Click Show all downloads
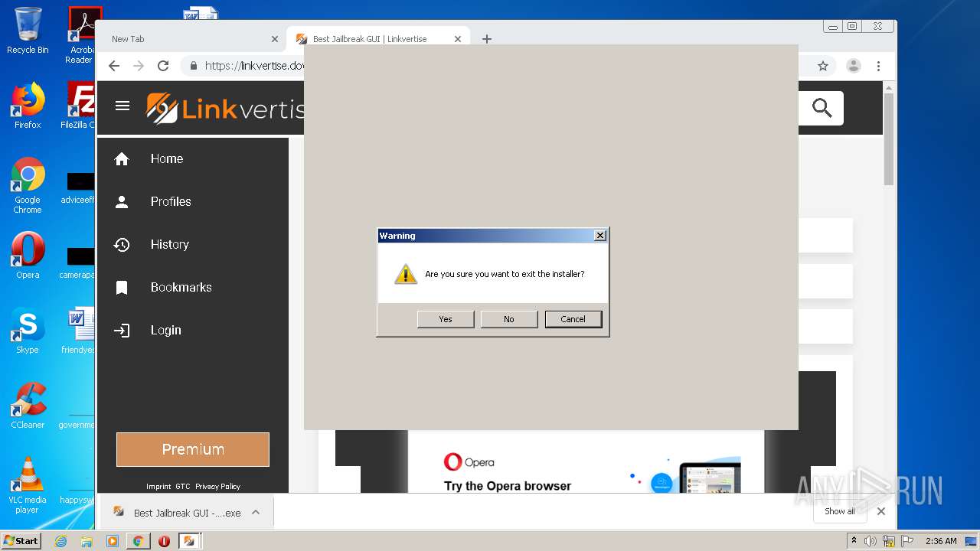Viewport: 980px width, 551px height. click(840, 511)
